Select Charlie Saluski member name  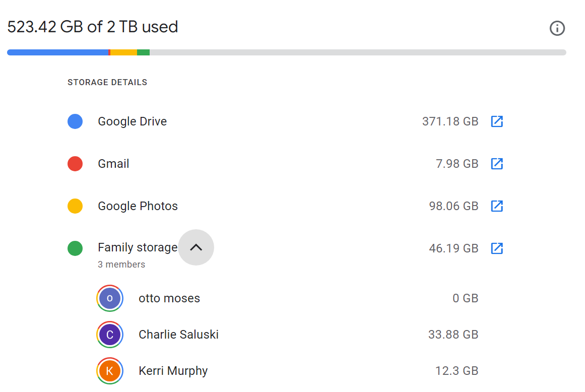click(x=178, y=335)
